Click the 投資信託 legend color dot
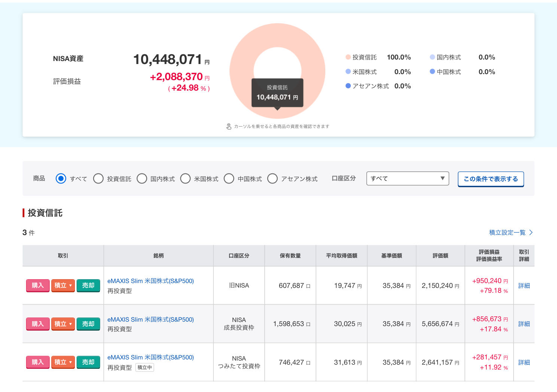The image size is (557, 392). (348, 57)
